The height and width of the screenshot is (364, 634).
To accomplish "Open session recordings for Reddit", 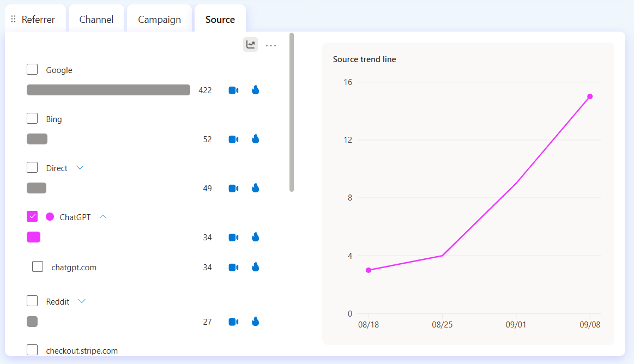I will (233, 321).
